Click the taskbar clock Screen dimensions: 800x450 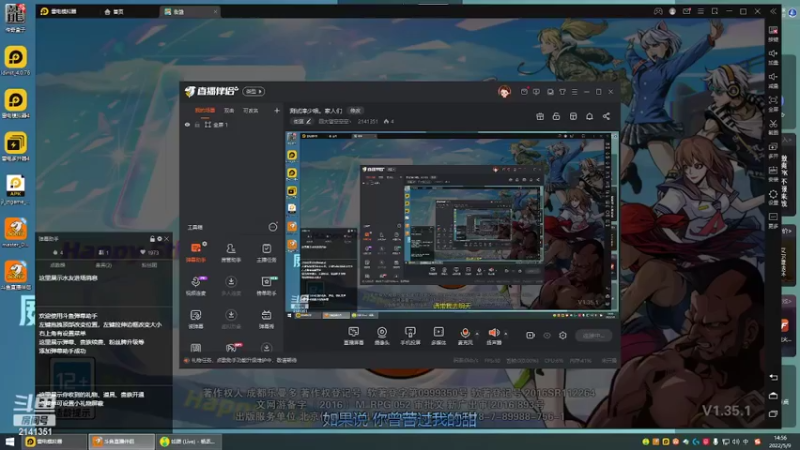click(x=780, y=441)
